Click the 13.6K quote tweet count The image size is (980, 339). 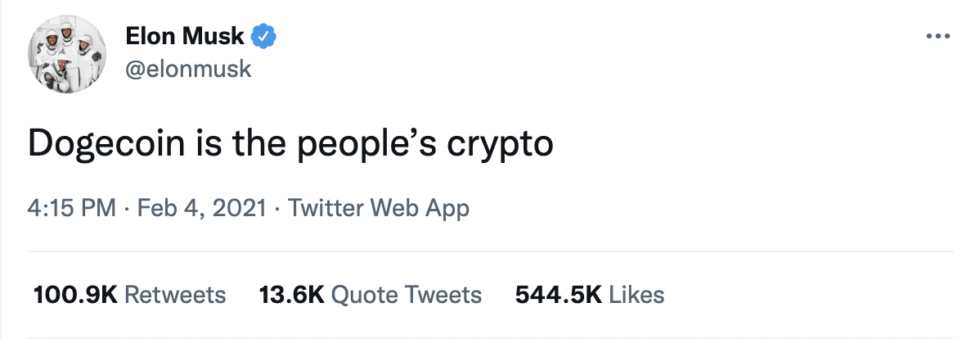[x=292, y=295]
